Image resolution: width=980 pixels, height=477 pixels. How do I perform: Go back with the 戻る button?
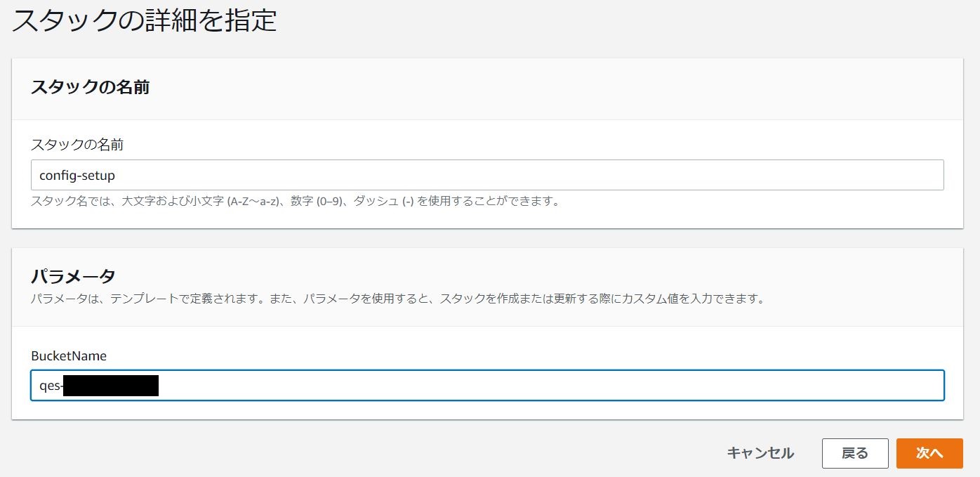pyautogui.click(x=854, y=453)
